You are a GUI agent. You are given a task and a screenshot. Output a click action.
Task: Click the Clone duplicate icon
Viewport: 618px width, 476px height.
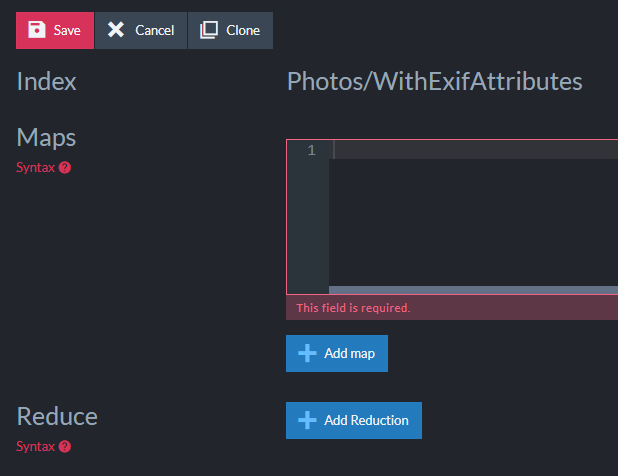(x=209, y=30)
